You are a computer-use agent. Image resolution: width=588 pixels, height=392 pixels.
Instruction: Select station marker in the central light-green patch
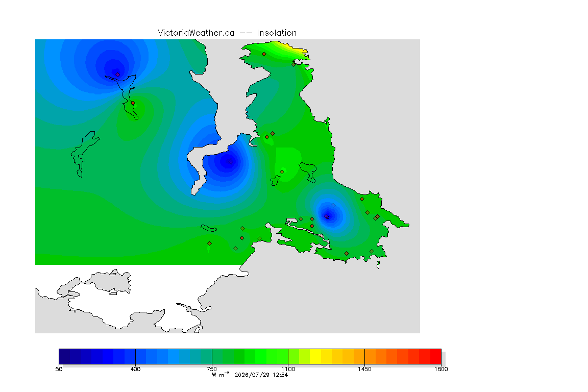(282, 173)
